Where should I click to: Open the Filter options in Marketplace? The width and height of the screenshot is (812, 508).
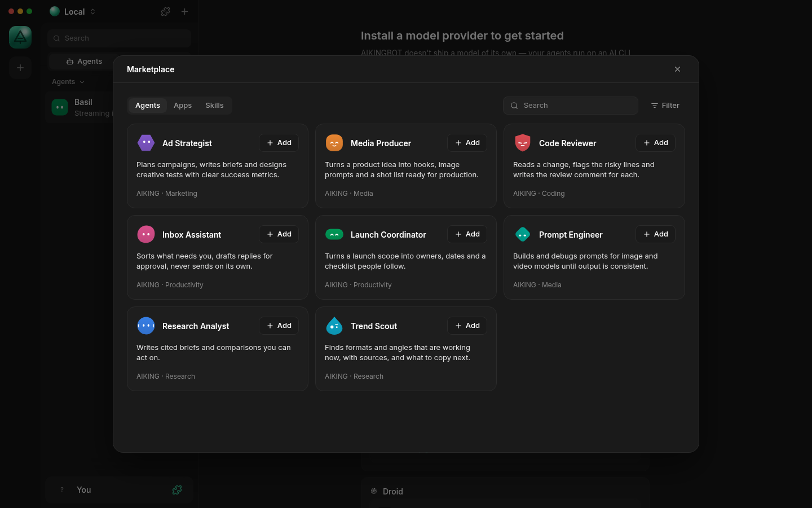665,106
